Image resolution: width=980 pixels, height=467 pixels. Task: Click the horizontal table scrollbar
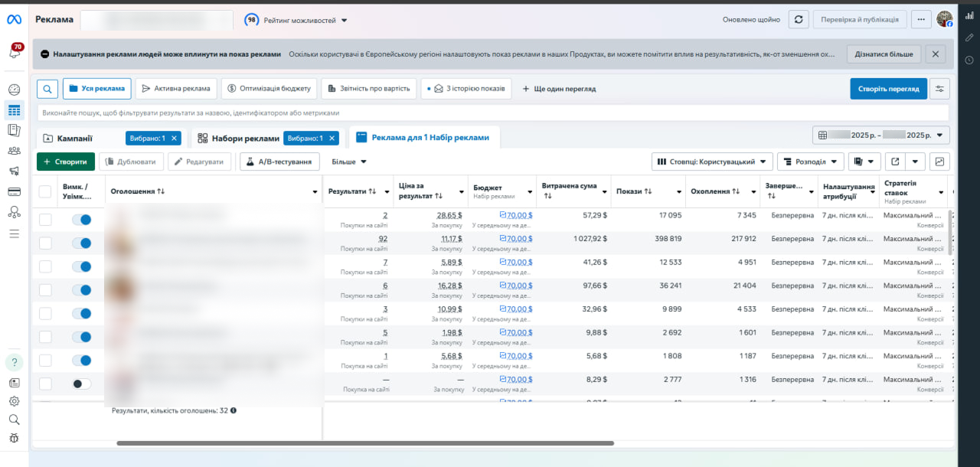pyautogui.click(x=365, y=443)
